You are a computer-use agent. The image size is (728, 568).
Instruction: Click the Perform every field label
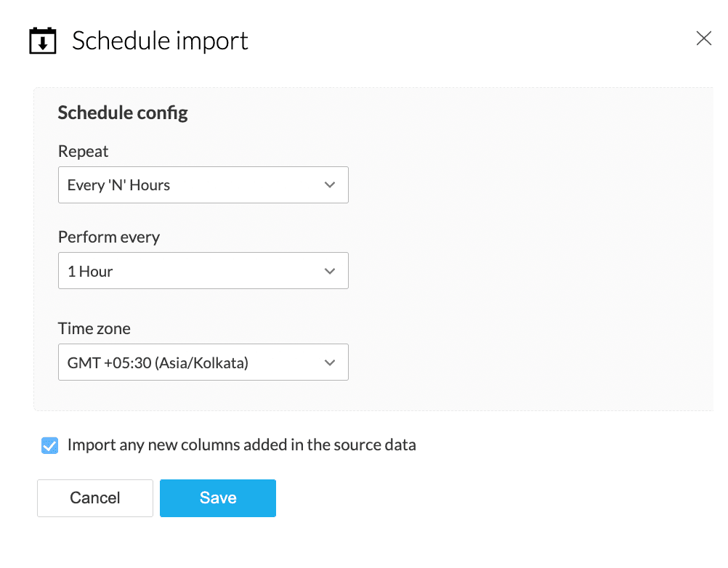pos(108,237)
